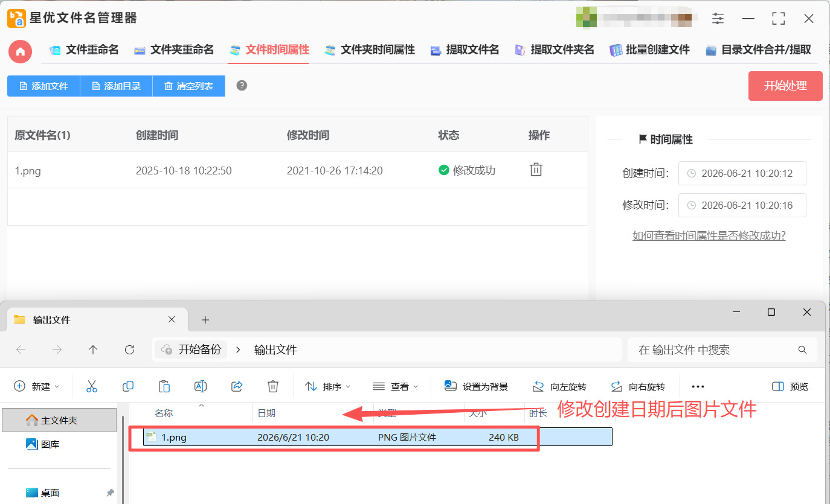Image resolution: width=830 pixels, height=504 pixels.
Task: Start processing with 开始处理 button
Action: pos(785,86)
